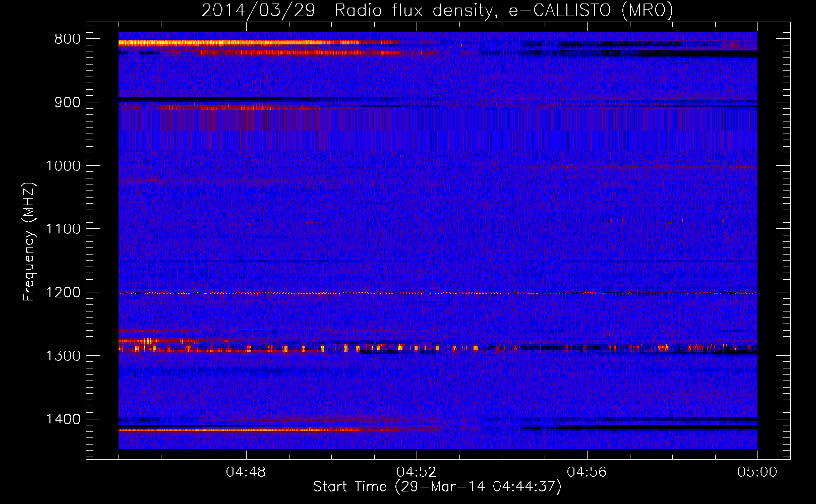Click the '900' frequency tick label
816x504 pixels.
68,102
